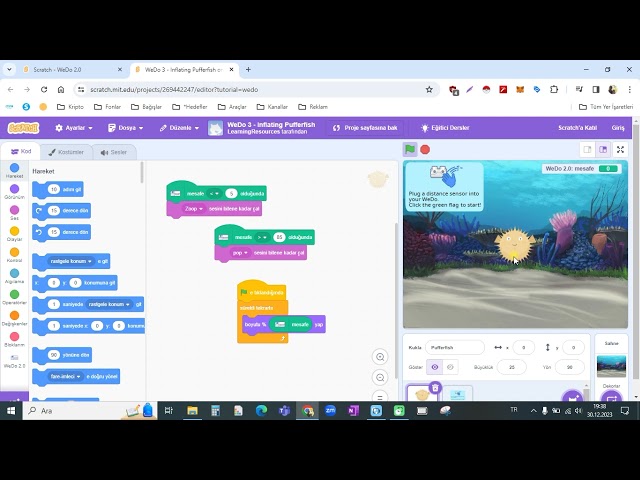Edit the Yön direction field

pyautogui.click(x=570, y=367)
